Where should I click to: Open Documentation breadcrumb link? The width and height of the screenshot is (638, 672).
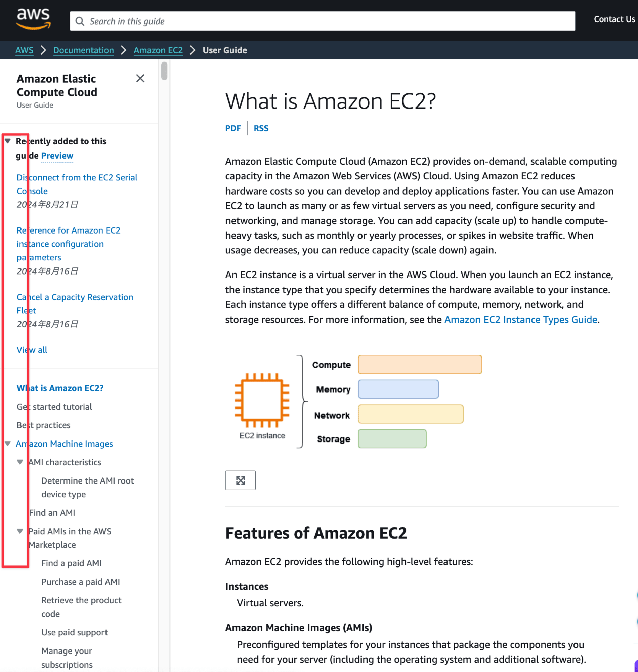click(84, 50)
